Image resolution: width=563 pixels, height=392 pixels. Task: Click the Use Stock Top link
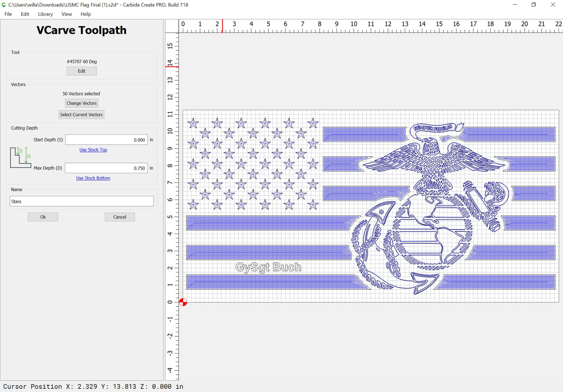point(93,150)
